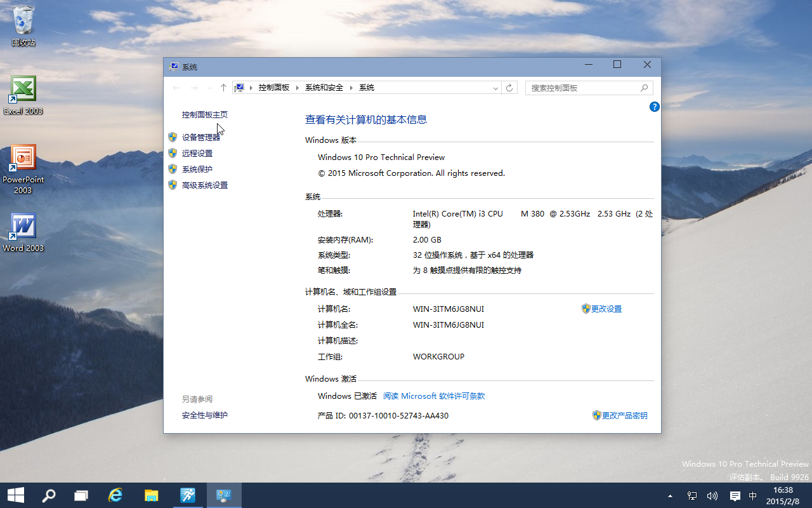The image size is (812, 508).
Task: Open the volume speaker tray icon
Action: tap(712, 496)
